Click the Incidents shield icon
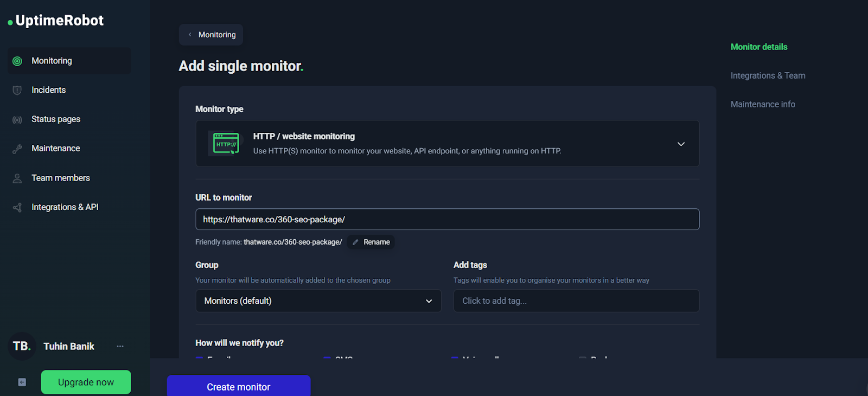This screenshot has height=396, width=868. (x=17, y=91)
